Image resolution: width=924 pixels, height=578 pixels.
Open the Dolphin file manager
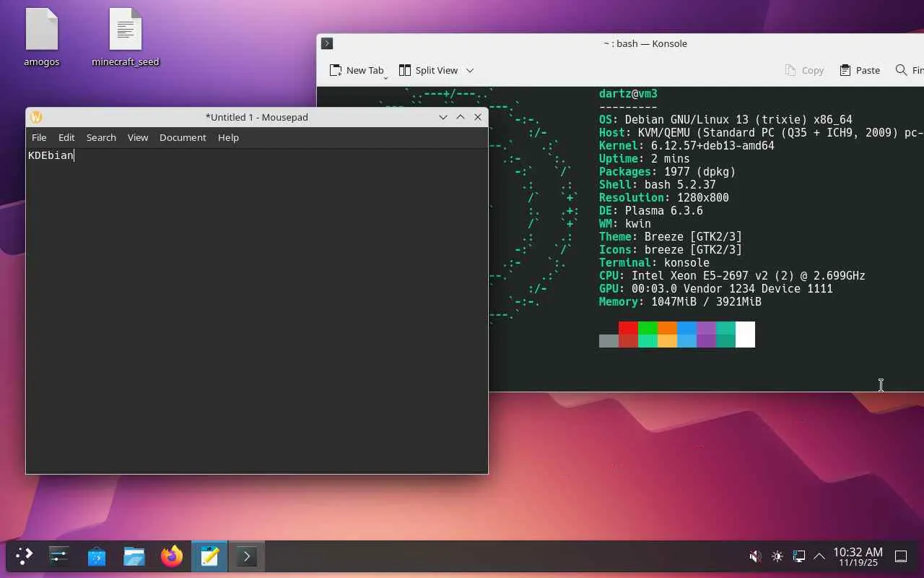tap(134, 556)
